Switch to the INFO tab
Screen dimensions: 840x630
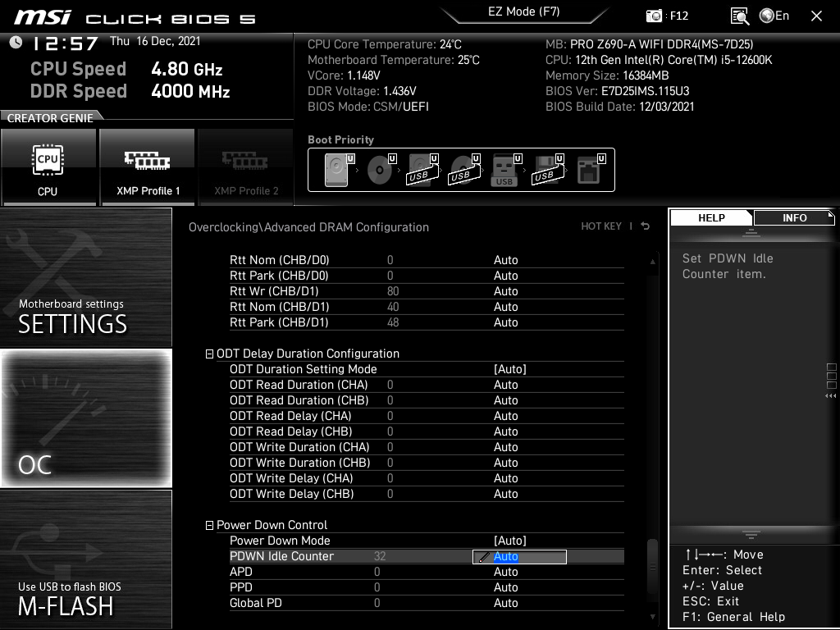coord(794,217)
